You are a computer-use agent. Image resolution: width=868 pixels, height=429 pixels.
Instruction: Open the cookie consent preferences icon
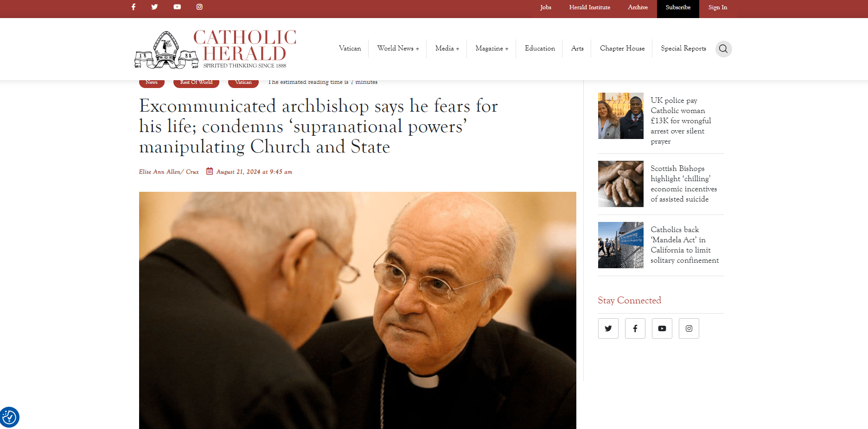coord(9,417)
